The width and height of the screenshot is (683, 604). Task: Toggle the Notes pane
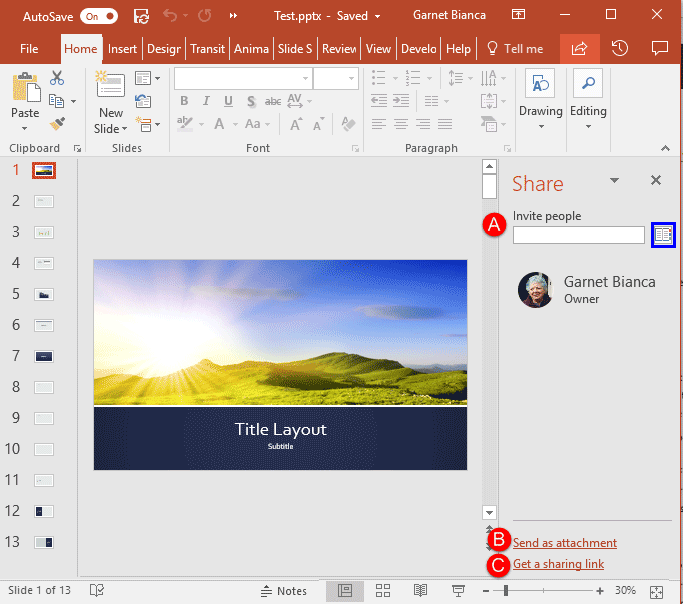pos(283,591)
